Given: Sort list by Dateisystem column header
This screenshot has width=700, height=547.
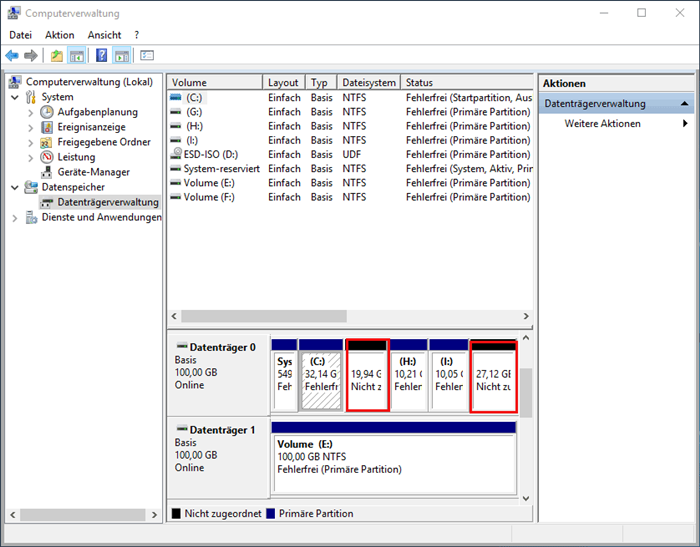Looking at the screenshot, I should 368,82.
